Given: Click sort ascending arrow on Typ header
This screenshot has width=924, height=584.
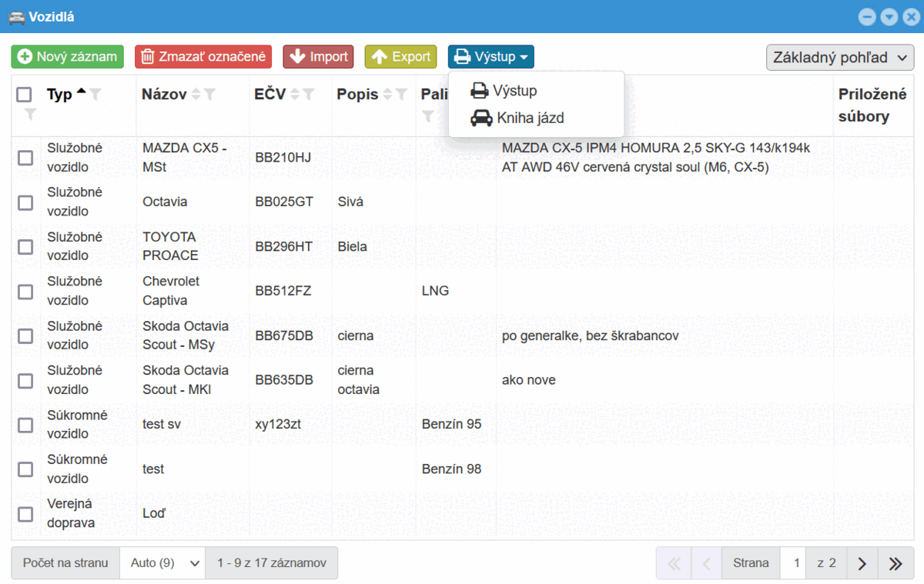Looking at the screenshot, I should pyautogui.click(x=81, y=92).
